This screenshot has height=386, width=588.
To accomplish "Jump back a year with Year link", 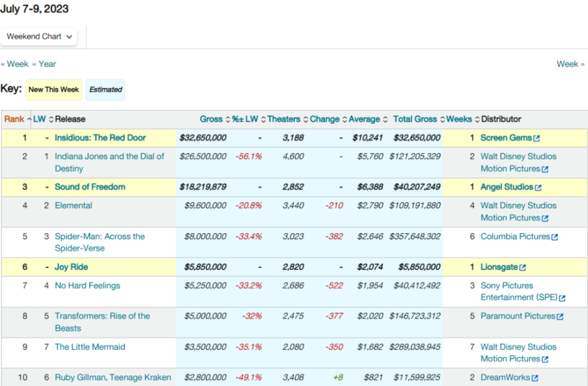I will tap(44, 64).
